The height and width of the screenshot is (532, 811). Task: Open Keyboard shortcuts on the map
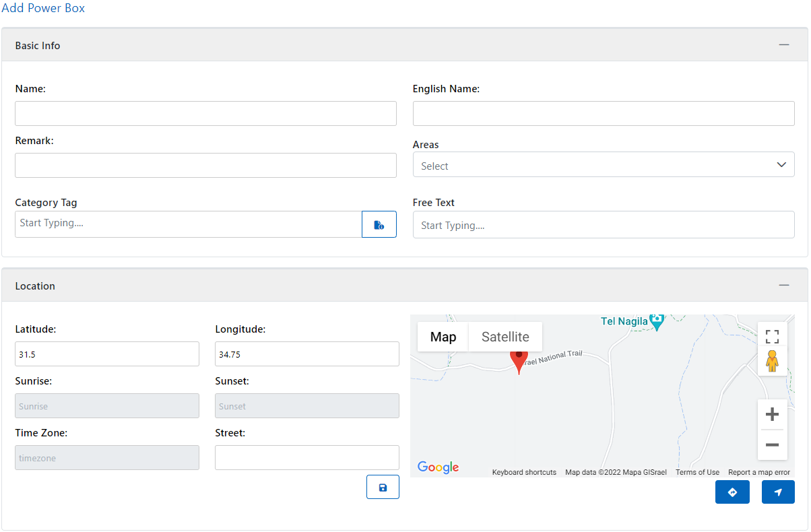point(524,472)
